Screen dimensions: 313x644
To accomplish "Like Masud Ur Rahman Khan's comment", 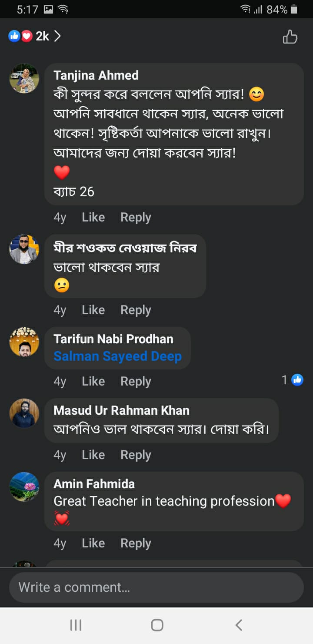I will pos(93,455).
